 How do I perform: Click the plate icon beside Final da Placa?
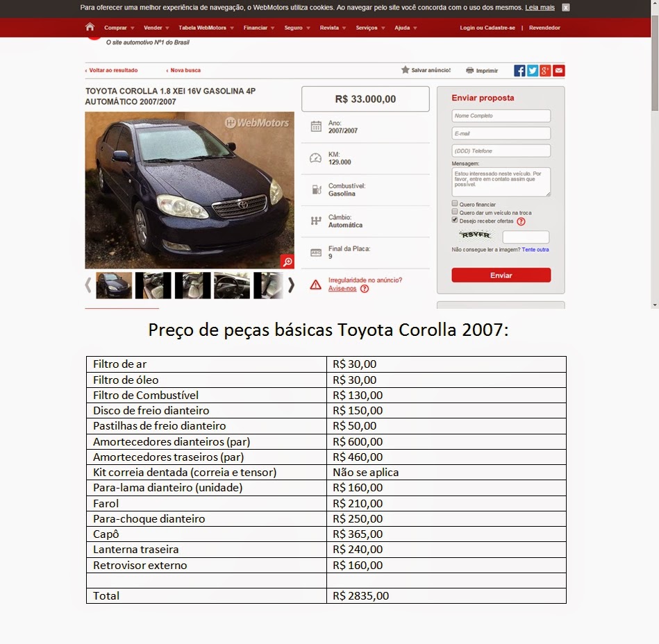tap(316, 253)
